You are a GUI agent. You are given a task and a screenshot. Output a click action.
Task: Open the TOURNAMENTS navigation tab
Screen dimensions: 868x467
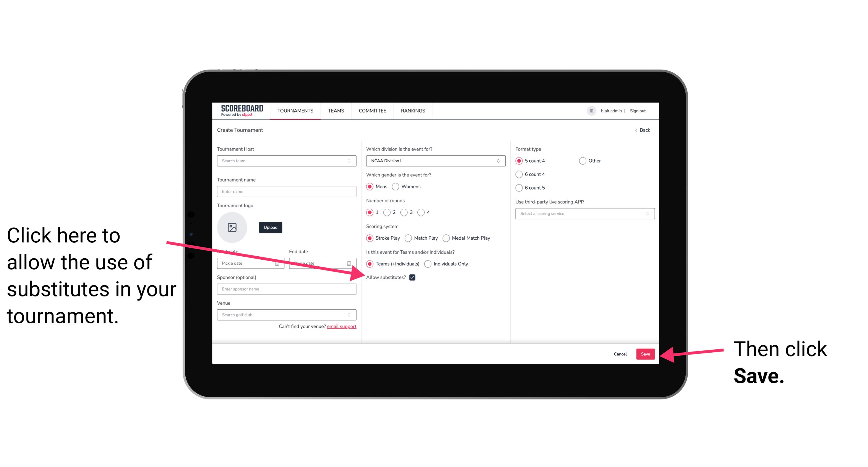295,111
